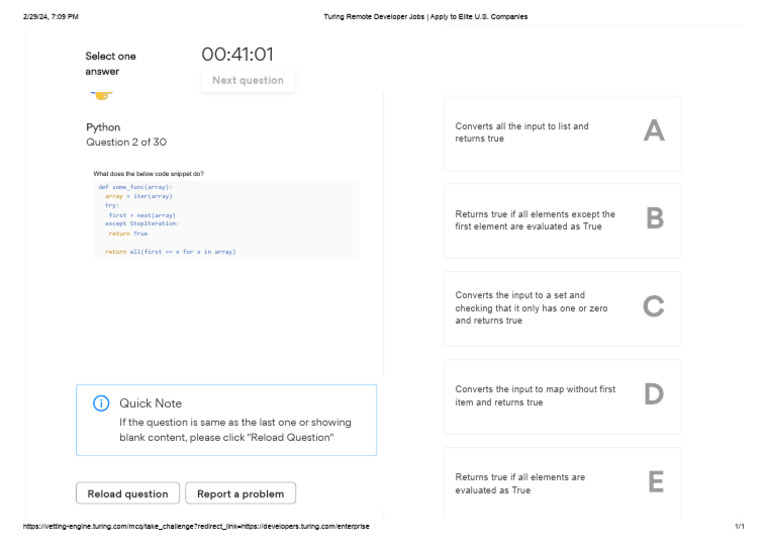The height and width of the screenshot is (543, 768).
Task: Click the 00:41:01 countdown timer
Action: (x=237, y=55)
